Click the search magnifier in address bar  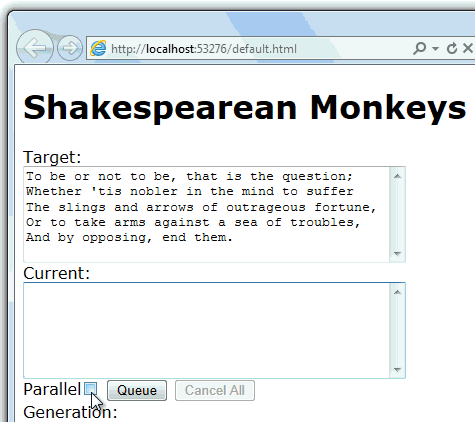coord(419,49)
